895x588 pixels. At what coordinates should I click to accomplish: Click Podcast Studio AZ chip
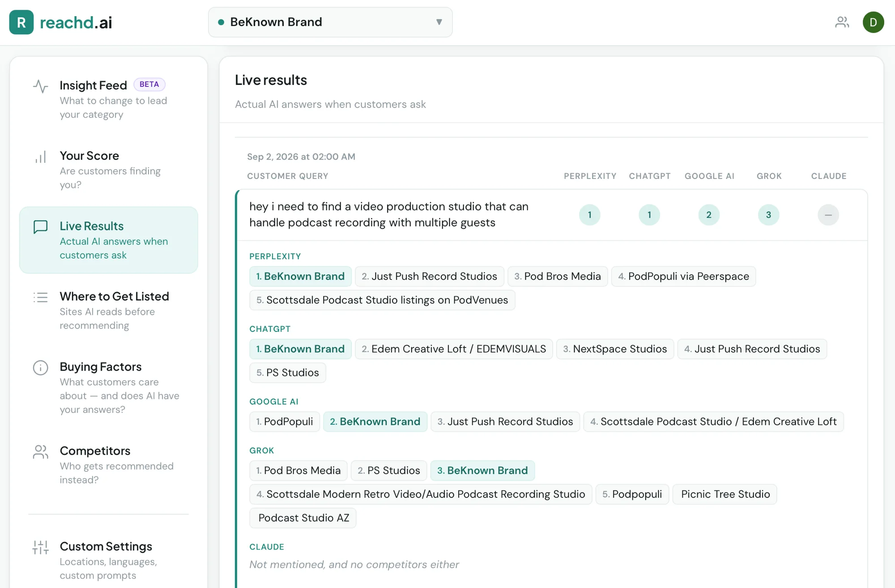[303, 518]
